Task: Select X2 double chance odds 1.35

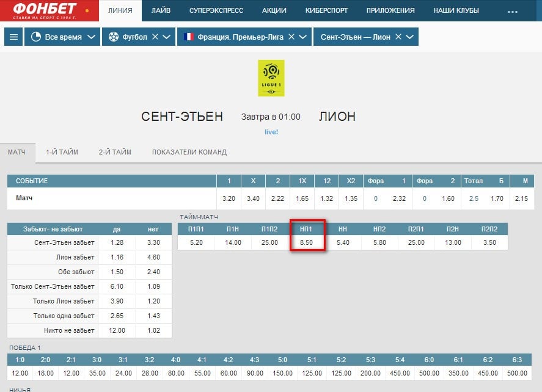Action: click(x=351, y=198)
